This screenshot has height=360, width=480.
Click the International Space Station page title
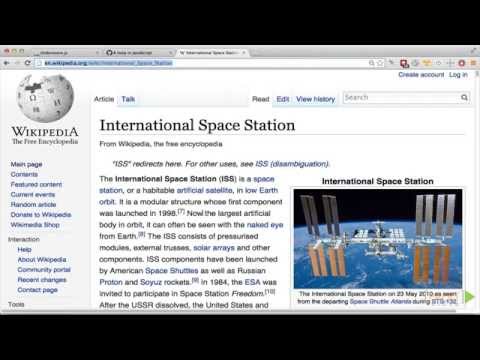[197, 125]
